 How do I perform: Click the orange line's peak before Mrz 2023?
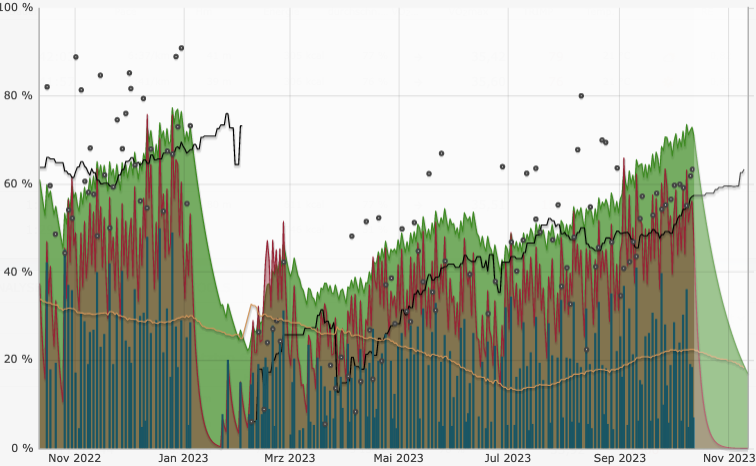click(x=253, y=305)
